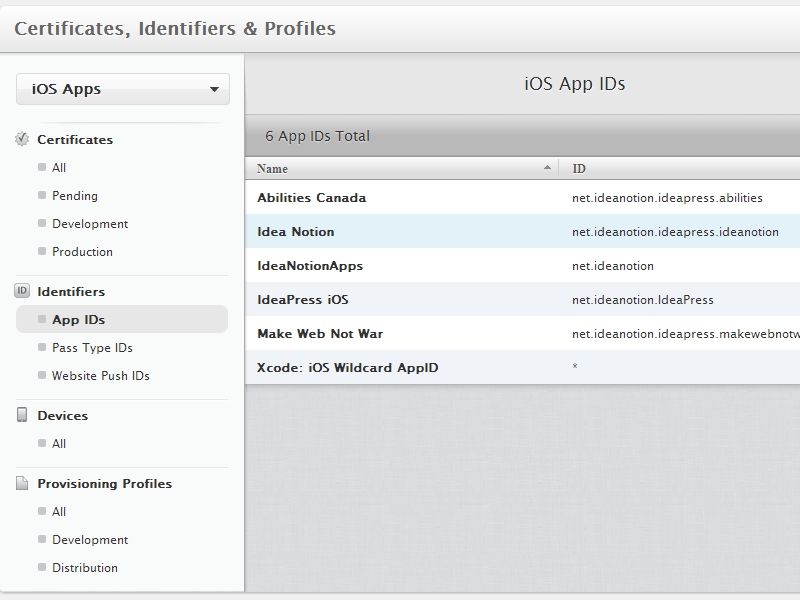The width and height of the screenshot is (800, 600).
Task: Click the net.ideanotion.ideapress.abilities ID cell
Action: 667,197
